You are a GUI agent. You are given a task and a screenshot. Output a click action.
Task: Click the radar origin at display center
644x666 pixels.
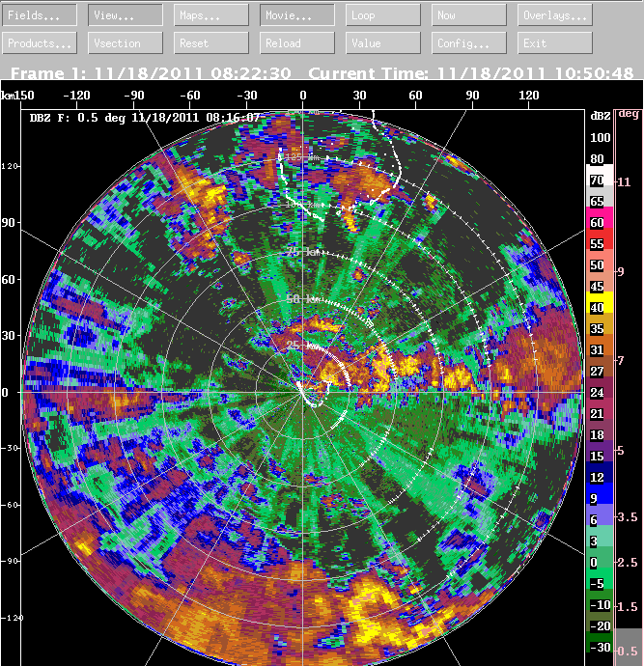point(302,393)
